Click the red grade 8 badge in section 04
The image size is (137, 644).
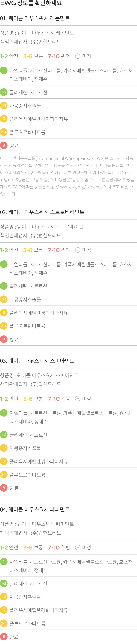[x=4, y=636]
